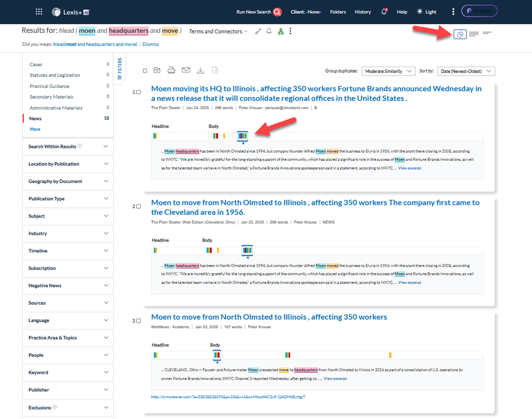Open search actions three-dot menu
This screenshot has width=532, height=419.
290,31
